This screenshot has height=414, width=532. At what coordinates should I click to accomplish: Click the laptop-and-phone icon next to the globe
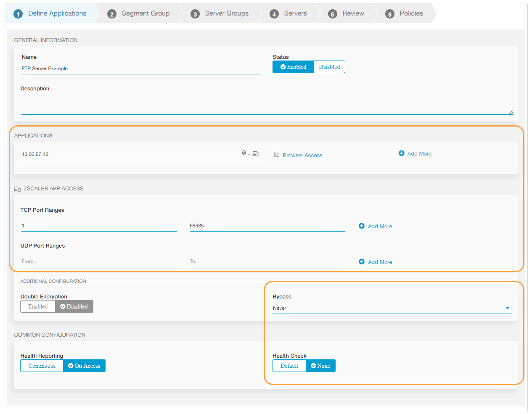[255, 154]
